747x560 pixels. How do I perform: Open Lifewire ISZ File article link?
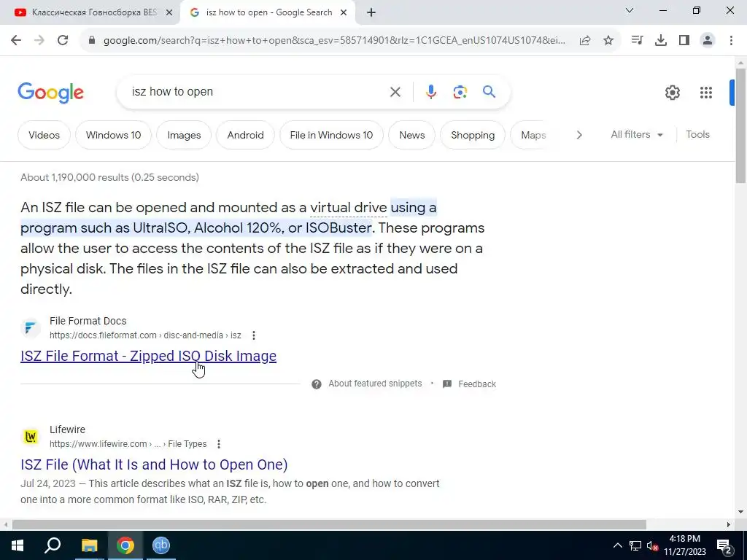154,464
